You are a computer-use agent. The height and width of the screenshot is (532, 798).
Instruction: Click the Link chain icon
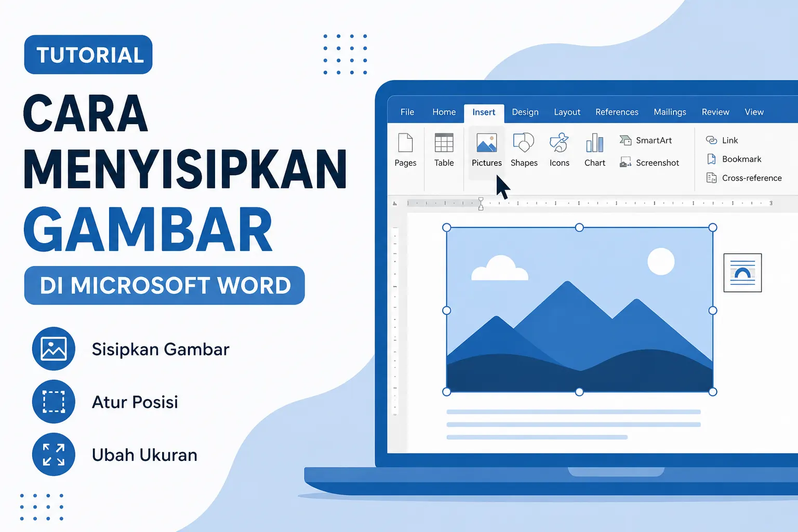711,140
